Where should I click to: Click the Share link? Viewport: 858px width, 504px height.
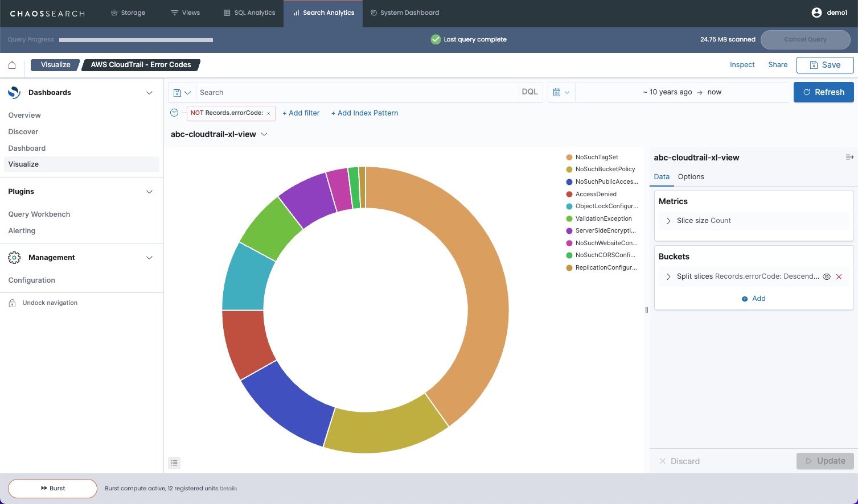click(778, 65)
